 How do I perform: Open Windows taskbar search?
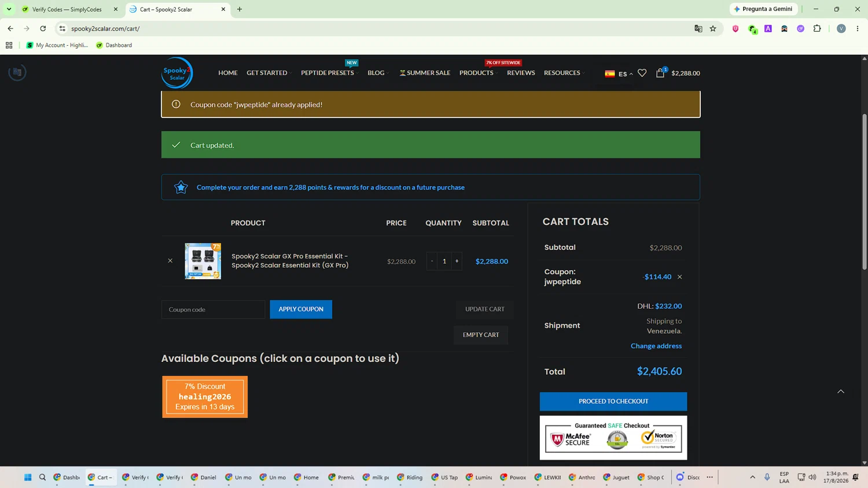(42, 477)
